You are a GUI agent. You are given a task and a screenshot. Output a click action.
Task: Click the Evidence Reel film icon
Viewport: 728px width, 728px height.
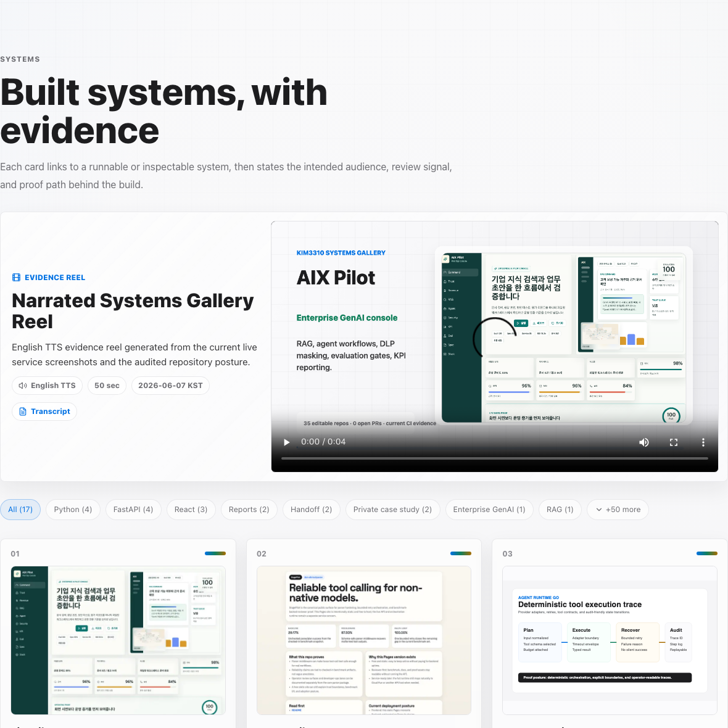pos(16,278)
